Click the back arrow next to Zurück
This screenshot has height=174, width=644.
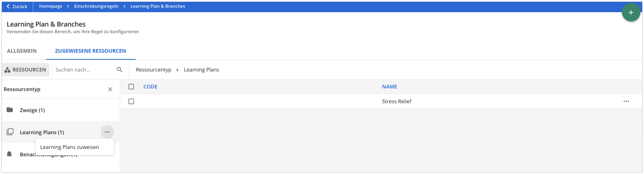(x=8, y=6)
